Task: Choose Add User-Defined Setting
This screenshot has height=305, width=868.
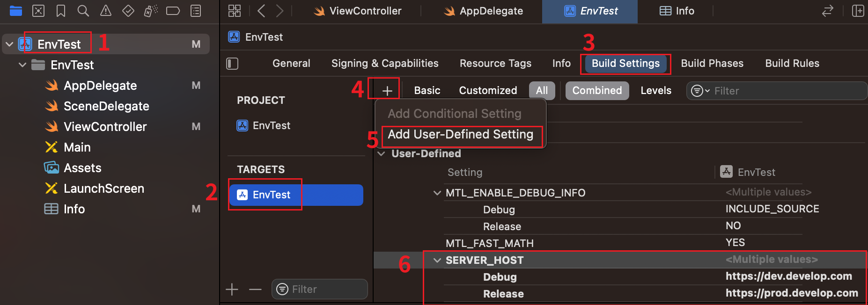Action: point(461,135)
